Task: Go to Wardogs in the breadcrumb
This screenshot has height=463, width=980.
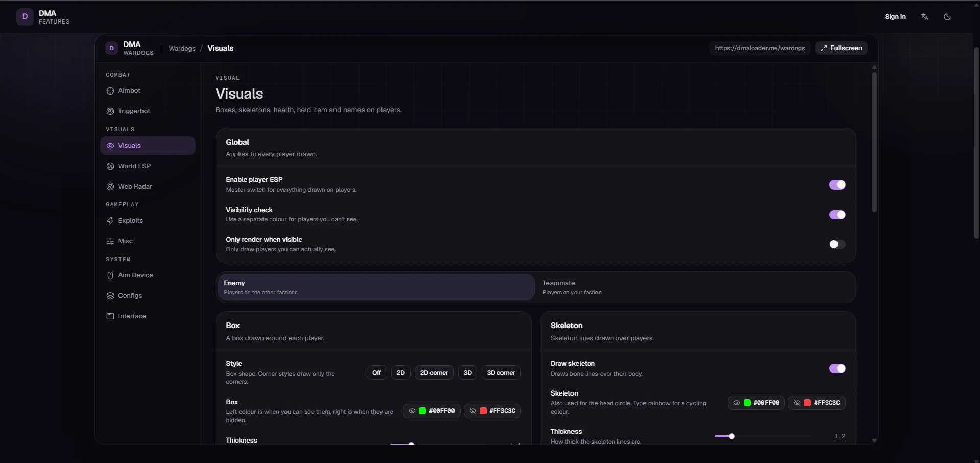Action: point(182,49)
